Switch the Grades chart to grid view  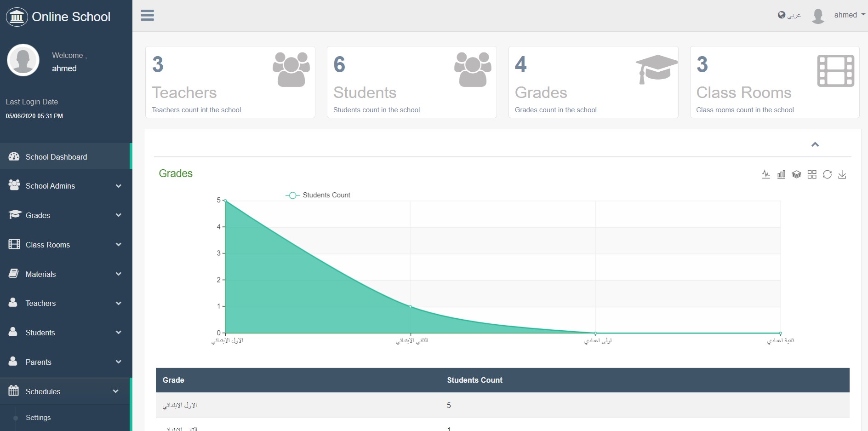[x=812, y=174]
